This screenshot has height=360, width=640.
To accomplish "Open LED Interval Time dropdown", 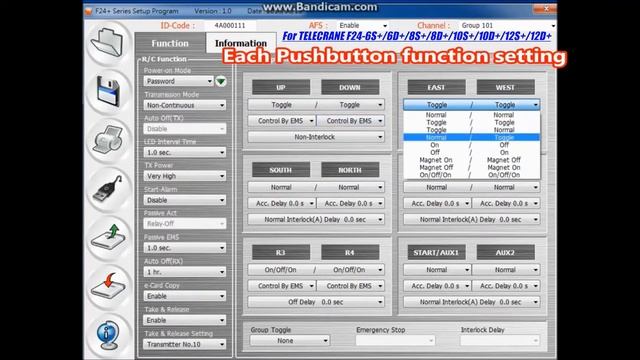I will pos(185,153).
